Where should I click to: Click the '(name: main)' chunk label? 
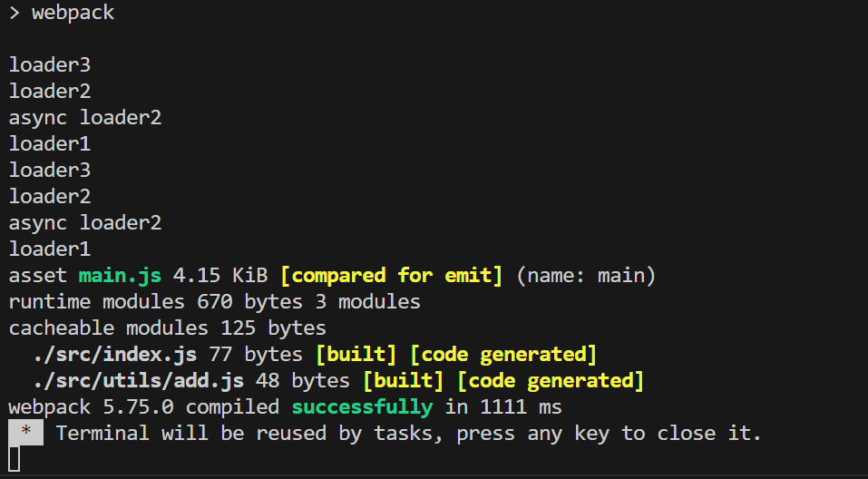click(585, 275)
